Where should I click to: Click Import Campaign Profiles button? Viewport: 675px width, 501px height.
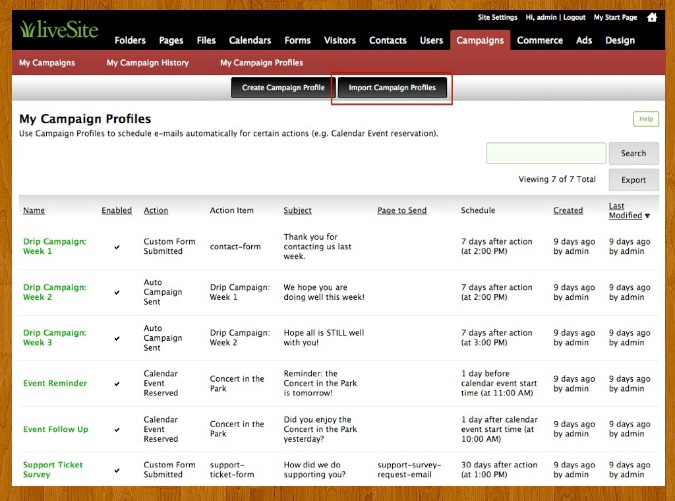pyautogui.click(x=392, y=88)
